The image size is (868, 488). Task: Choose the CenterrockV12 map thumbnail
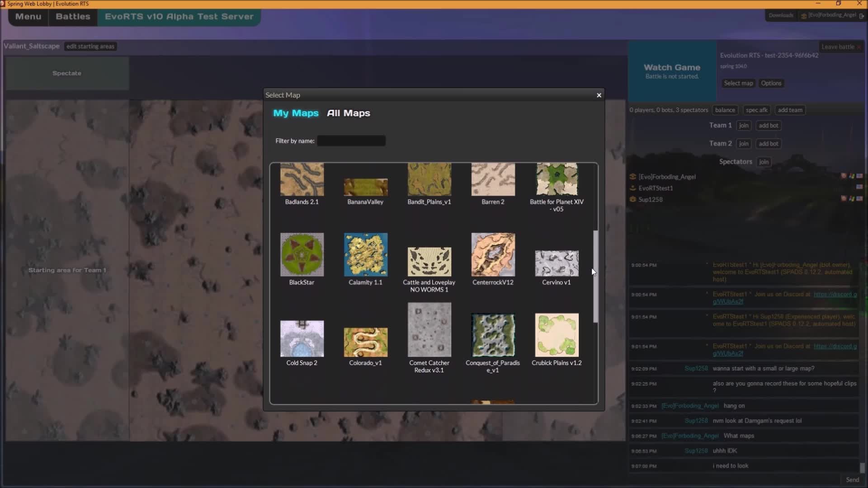pos(493,255)
